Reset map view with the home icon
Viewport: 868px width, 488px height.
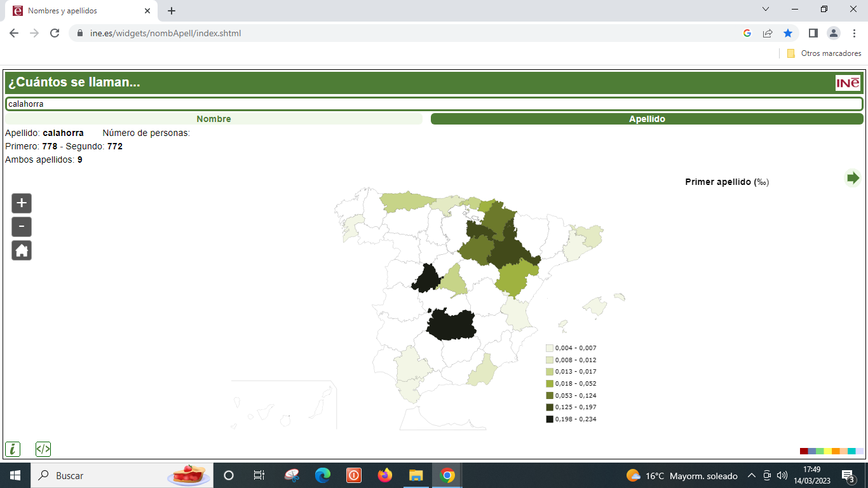pos(21,250)
